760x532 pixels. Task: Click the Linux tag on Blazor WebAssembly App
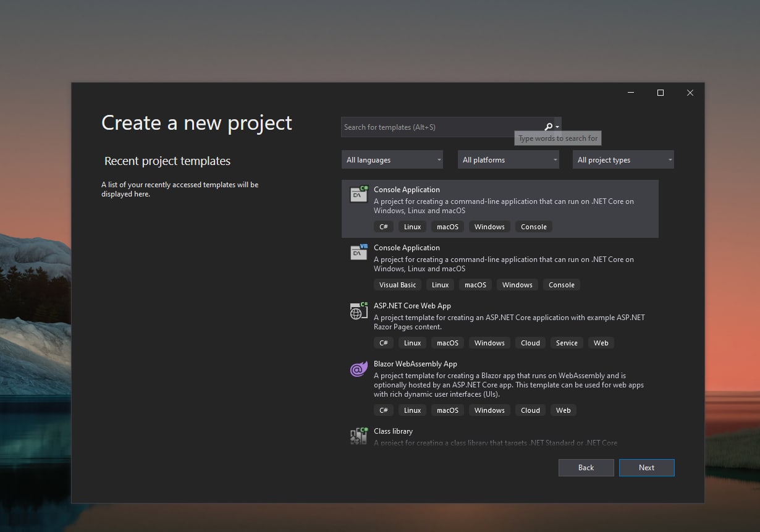(412, 410)
